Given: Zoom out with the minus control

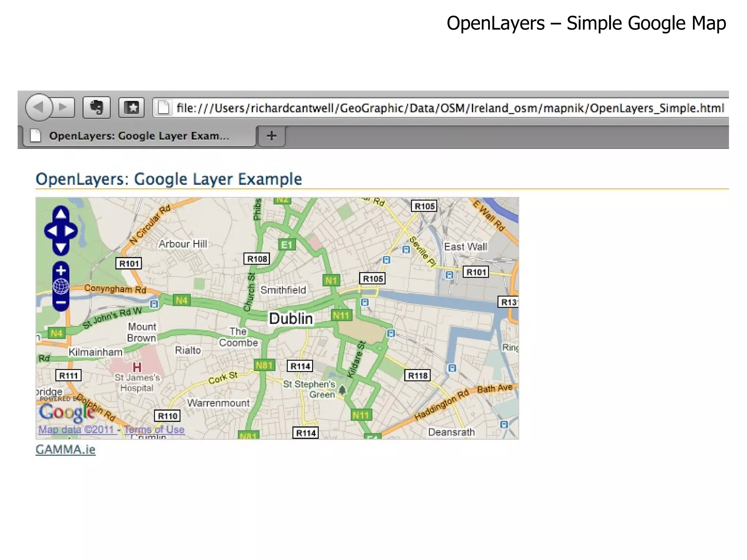Looking at the screenshot, I should (x=61, y=302).
